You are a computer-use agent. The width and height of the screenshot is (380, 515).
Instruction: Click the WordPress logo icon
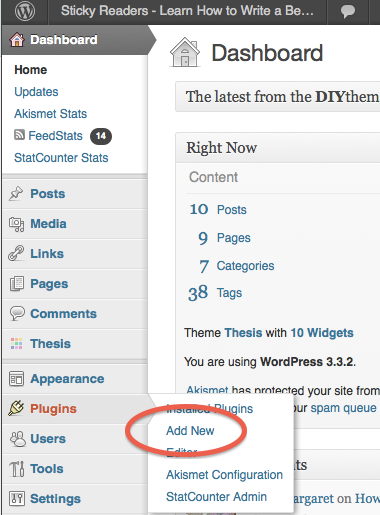[x=25, y=11]
